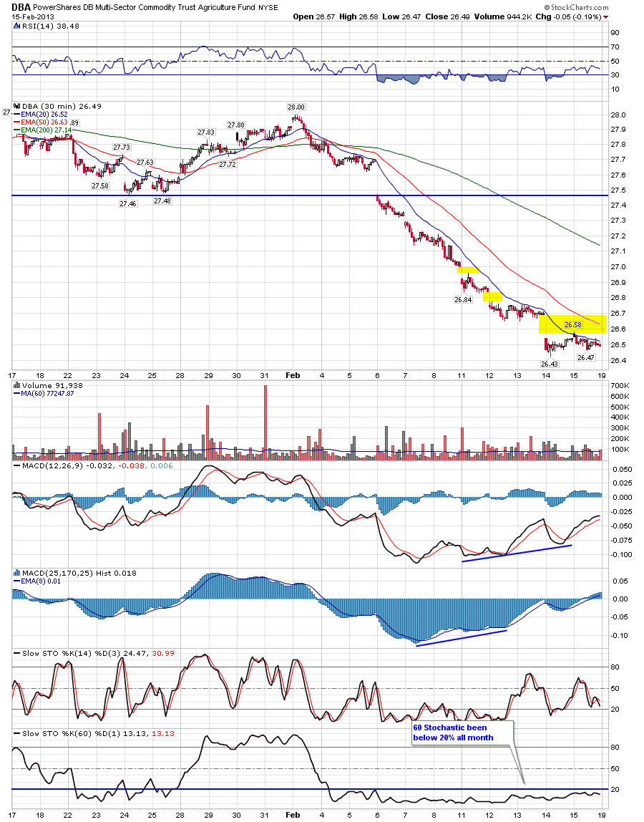The image size is (644, 822).
Task: Click the Low 26.47 value in header
Action: pyautogui.click(x=401, y=16)
